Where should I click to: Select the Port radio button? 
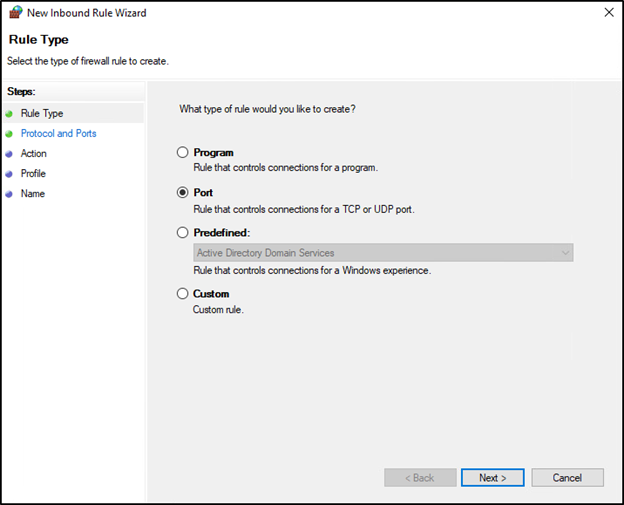pyautogui.click(x=182, y=193)
